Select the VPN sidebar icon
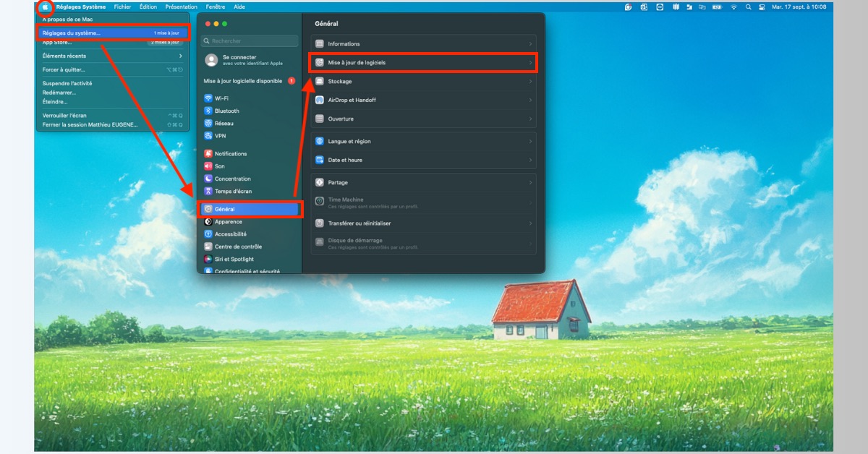 click(208, 135)
